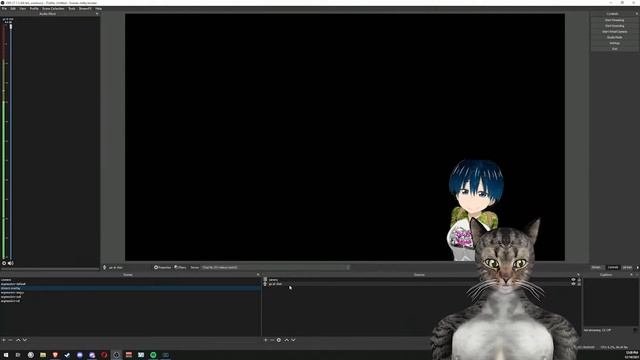Open Task View on the taskbar
The width and height of the screenshot is (640, 360).
click(x=18, y=355)
